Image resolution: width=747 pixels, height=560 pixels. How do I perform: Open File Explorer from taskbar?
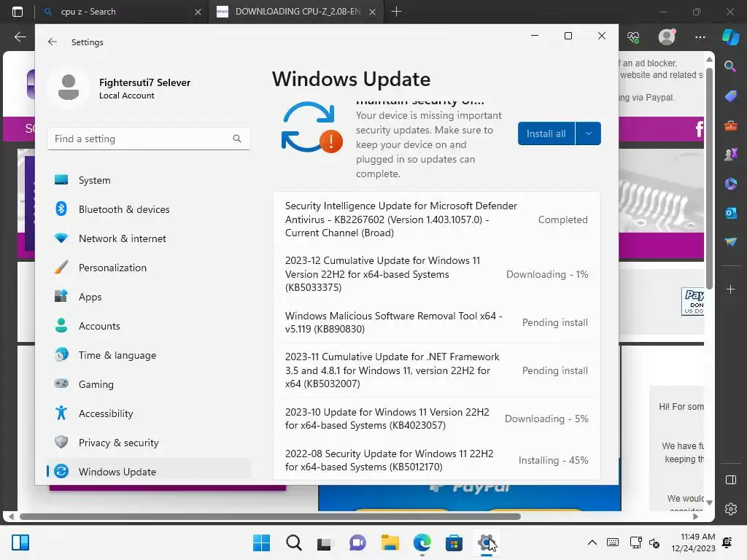coord(390,542)
